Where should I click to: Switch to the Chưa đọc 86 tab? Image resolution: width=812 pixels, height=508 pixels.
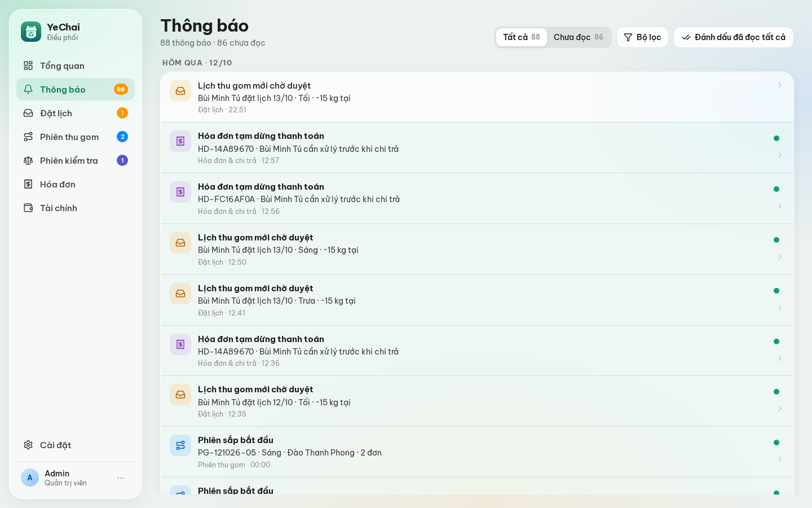(579, 37)
